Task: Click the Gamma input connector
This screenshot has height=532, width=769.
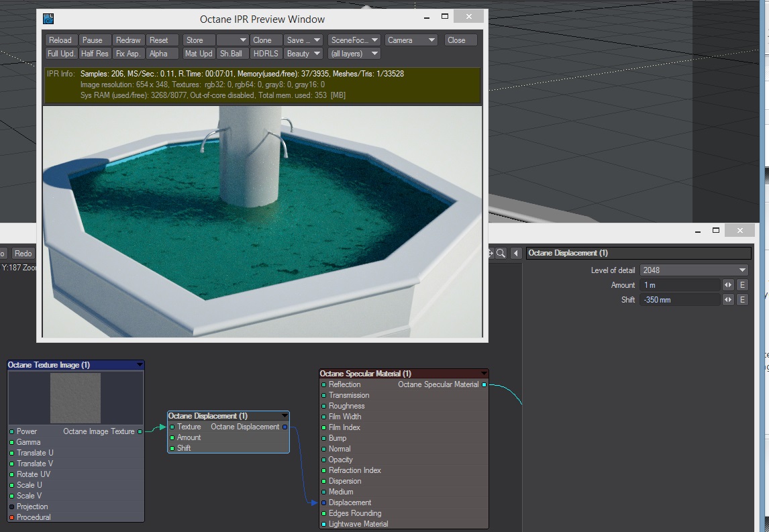Action: (x=12, y=442)
